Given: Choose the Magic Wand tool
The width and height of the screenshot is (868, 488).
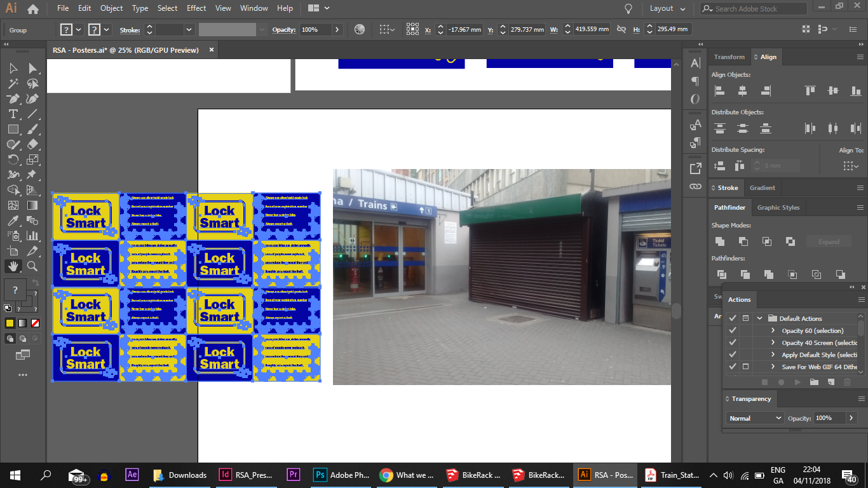Looking at the screenshot, I should point(13,83).
